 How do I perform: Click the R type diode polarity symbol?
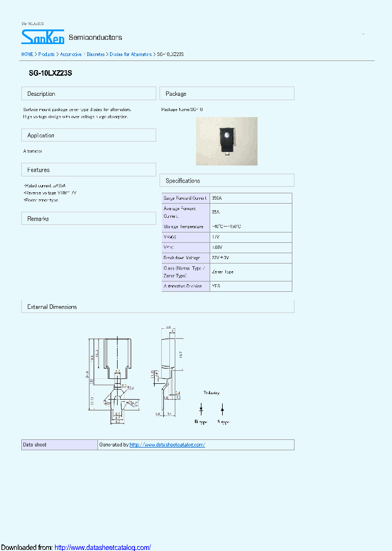201,408
